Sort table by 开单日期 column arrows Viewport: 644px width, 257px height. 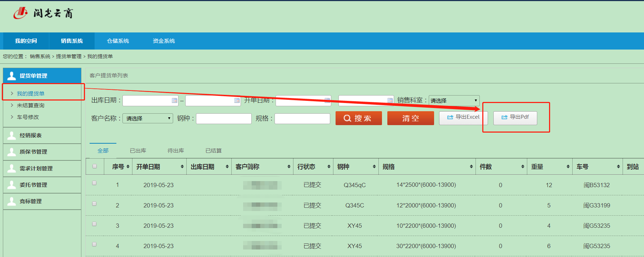click(x=182, y=167)
